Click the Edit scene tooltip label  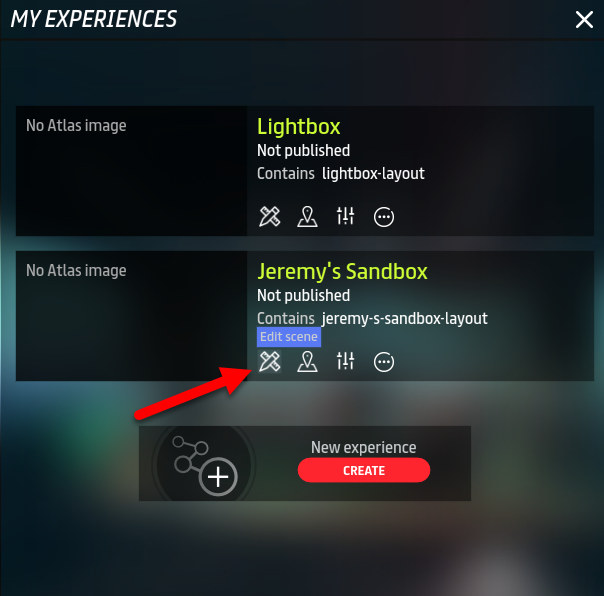[289, 337]
